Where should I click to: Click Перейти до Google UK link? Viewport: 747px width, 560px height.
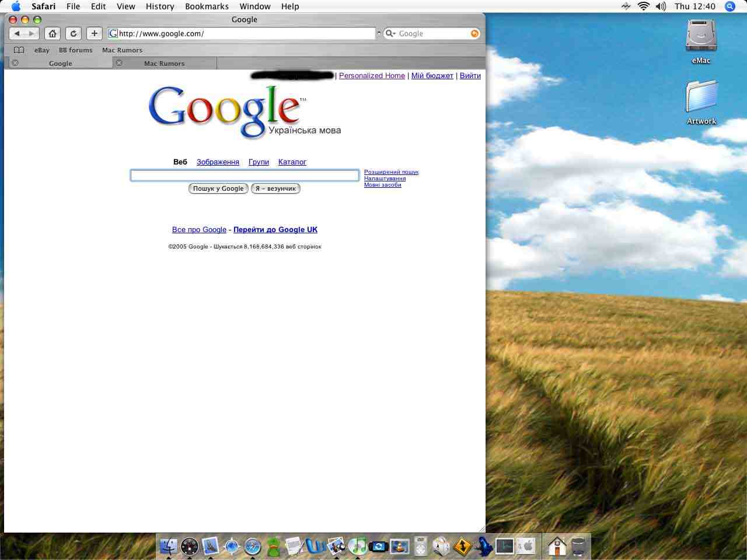tap(275, 230)
